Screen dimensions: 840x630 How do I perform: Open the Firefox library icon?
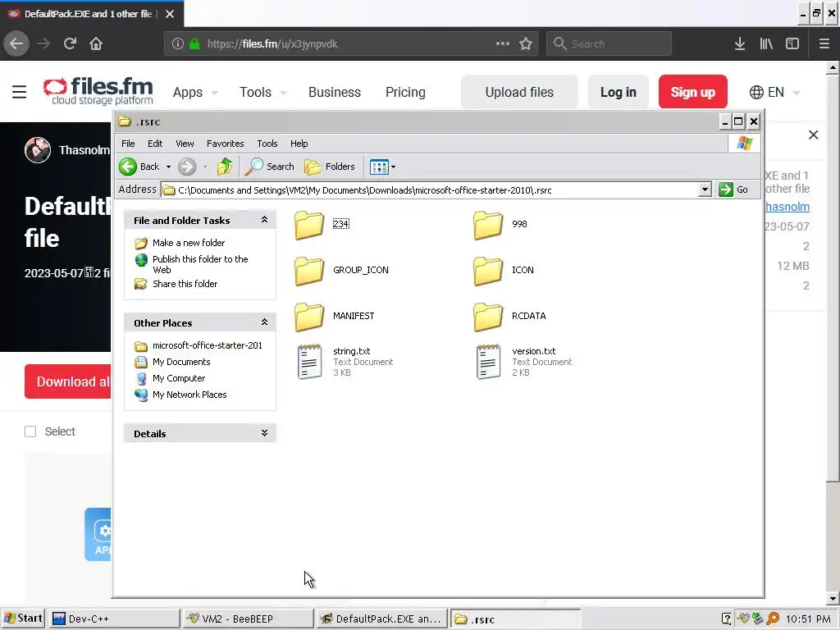766,43
